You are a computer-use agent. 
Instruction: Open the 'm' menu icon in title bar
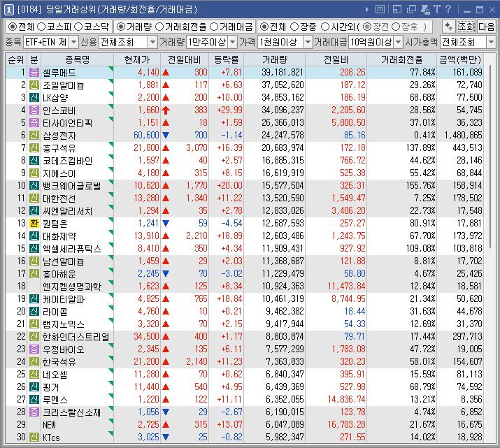coord(380,10)
